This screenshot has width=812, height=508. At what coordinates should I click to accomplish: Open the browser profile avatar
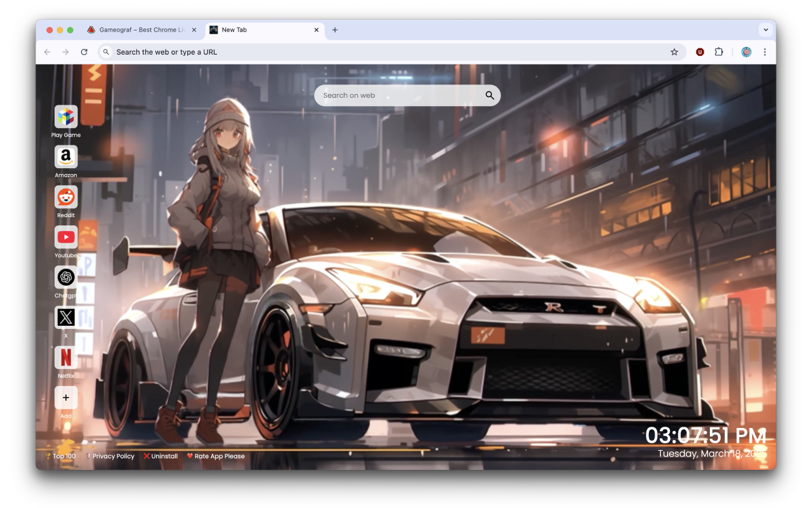coord(746,51)
